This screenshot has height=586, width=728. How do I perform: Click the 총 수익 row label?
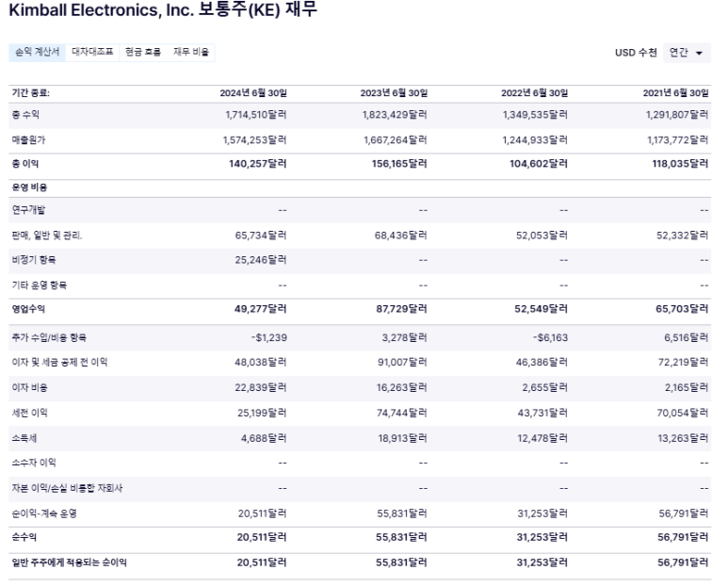[x=25, y=114]
